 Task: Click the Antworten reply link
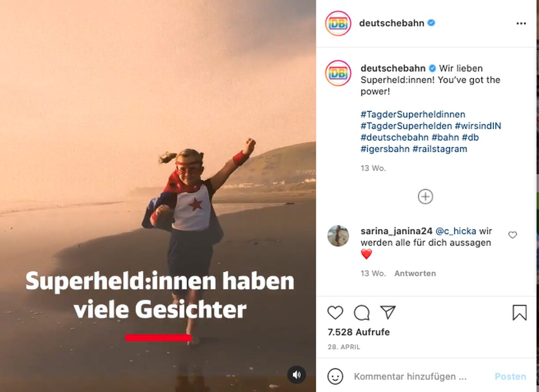click(415, 273)
